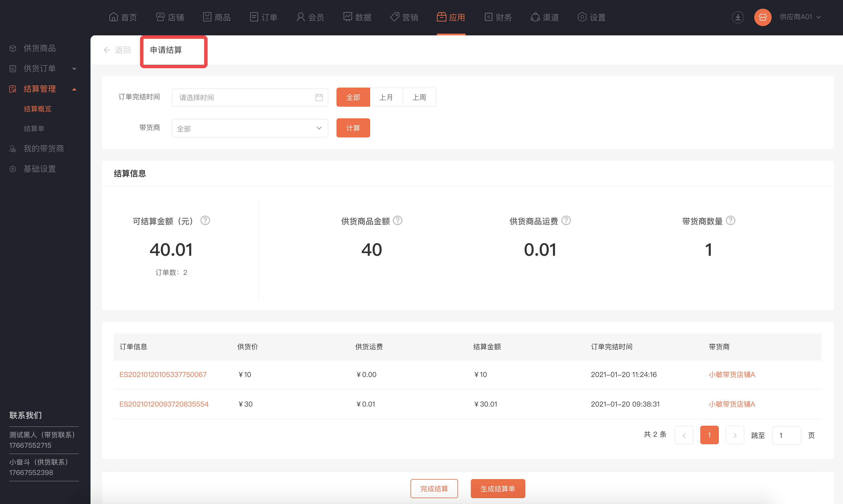Click the 返回 back arrow

pos(107,50)
